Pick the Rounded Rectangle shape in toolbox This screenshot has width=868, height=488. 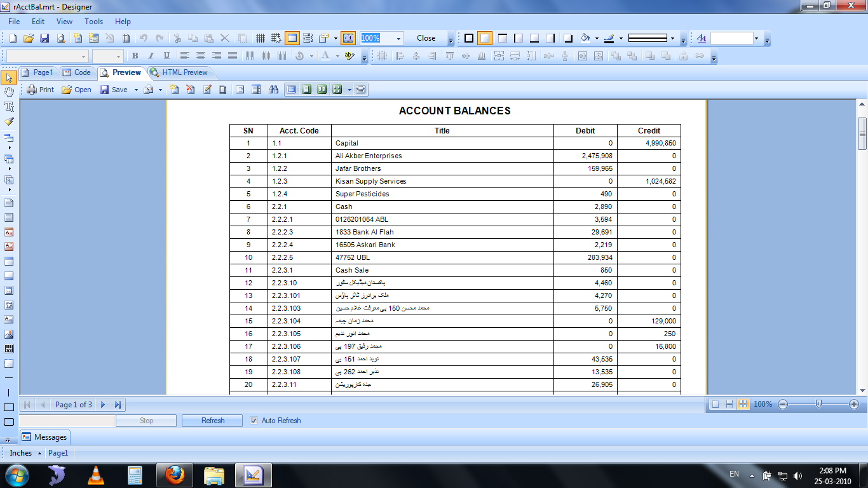click(9, 422)
